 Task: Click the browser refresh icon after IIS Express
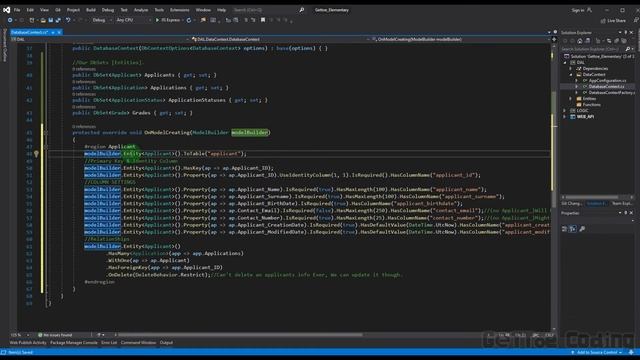pos(189,20)
